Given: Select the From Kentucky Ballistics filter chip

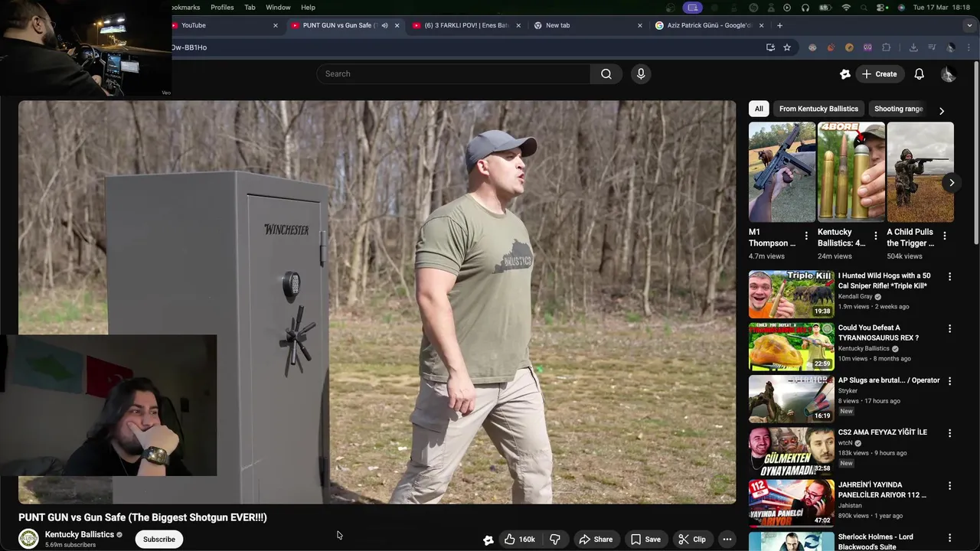Looking at the screenshot, I should [x=818, y=109].
